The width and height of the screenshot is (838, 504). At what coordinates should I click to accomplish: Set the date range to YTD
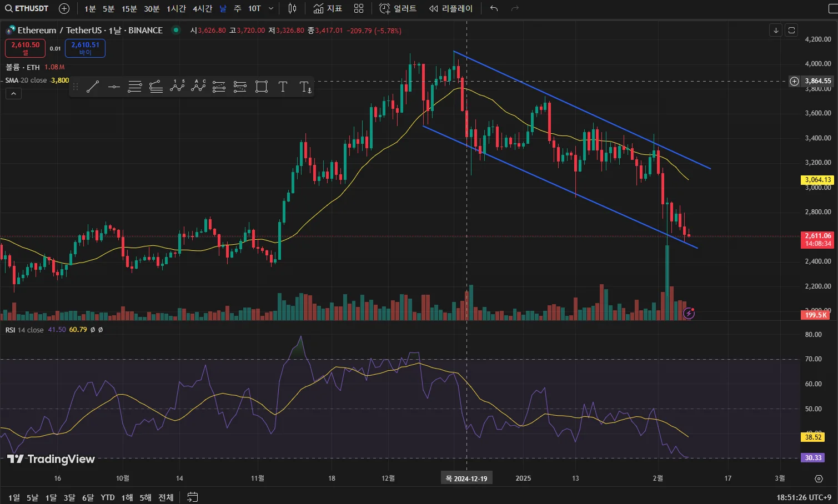108,497
